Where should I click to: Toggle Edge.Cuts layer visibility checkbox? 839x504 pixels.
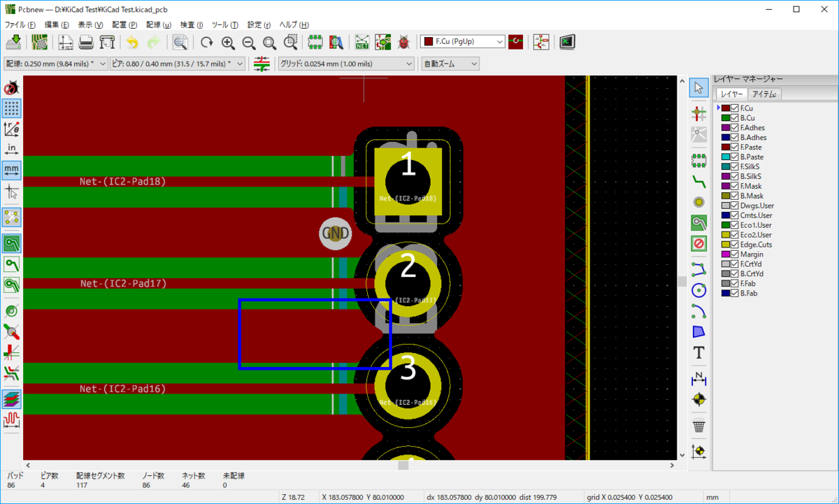click(x=735, y=245)
